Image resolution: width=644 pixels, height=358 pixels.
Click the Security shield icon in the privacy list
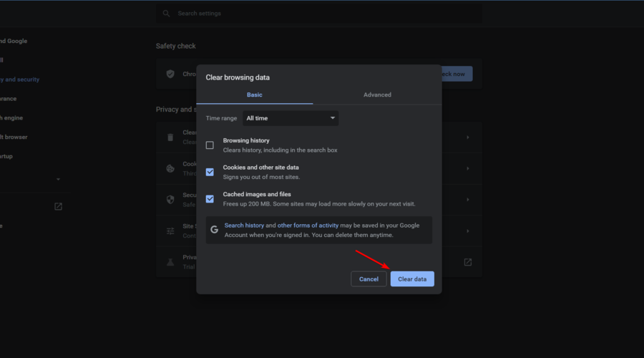coord(170,199)
